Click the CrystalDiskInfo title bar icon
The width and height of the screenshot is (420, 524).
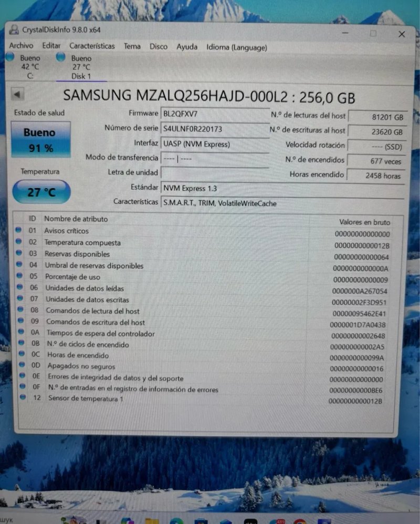click(14, 30)
